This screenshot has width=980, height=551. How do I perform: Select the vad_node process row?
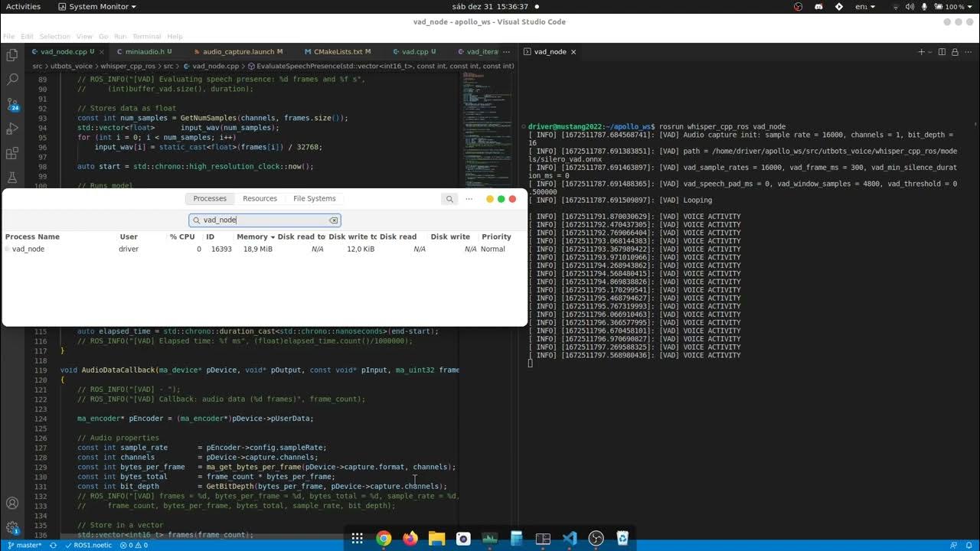[x=264, y=249]
